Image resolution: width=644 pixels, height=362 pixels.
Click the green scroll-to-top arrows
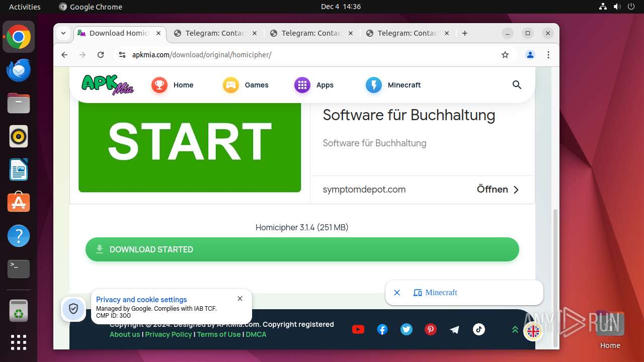coord(515,330)
